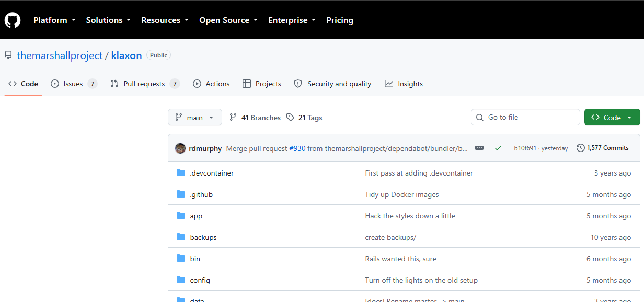The image size is (644, 302).
Task: Open the config folder
Action: [200, 280]
